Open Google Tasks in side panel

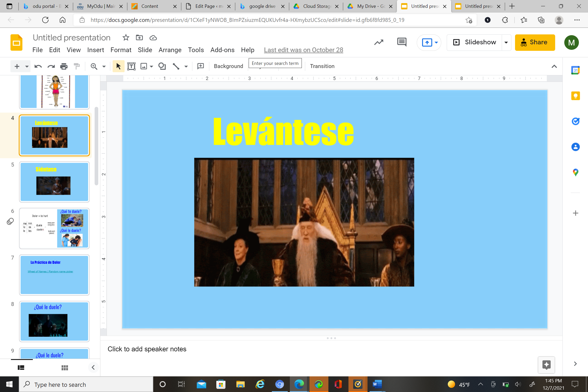pos(575,121)
